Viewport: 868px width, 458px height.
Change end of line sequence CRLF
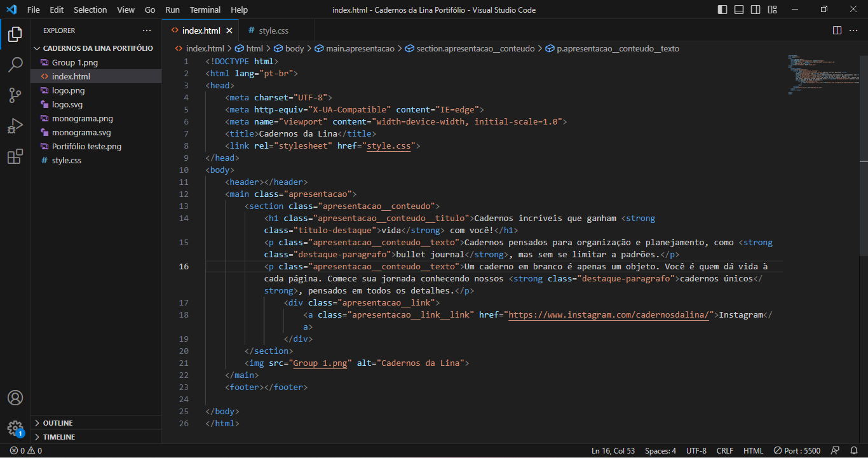click(x=725, y=450)
